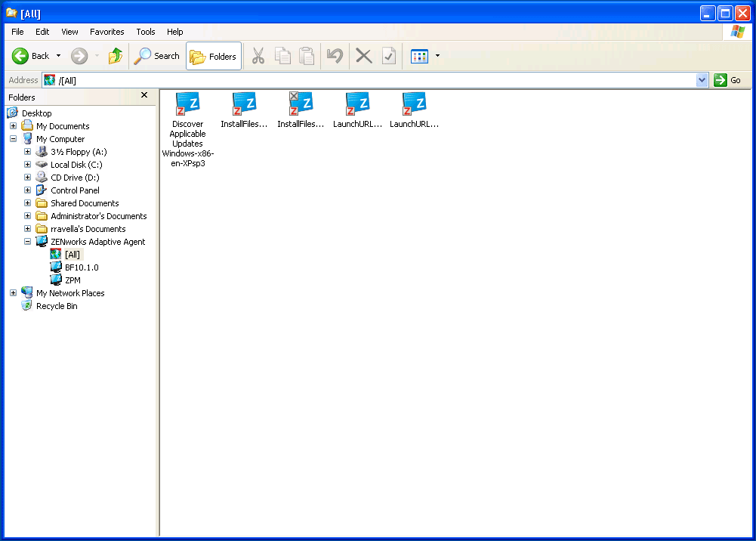This screenshot has width=756, height=541.
Task: Minimize the [All] window
Action: (708, 14)
